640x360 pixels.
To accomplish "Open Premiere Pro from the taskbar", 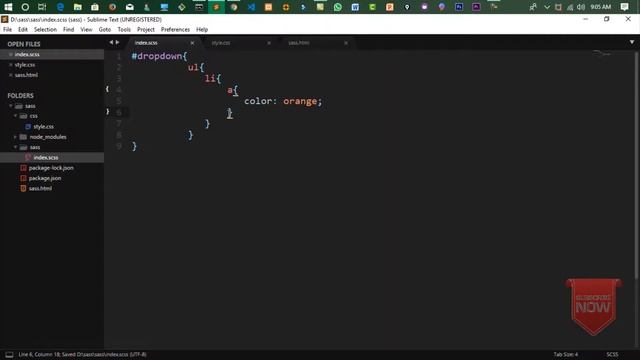I will (x=476, y=7).
